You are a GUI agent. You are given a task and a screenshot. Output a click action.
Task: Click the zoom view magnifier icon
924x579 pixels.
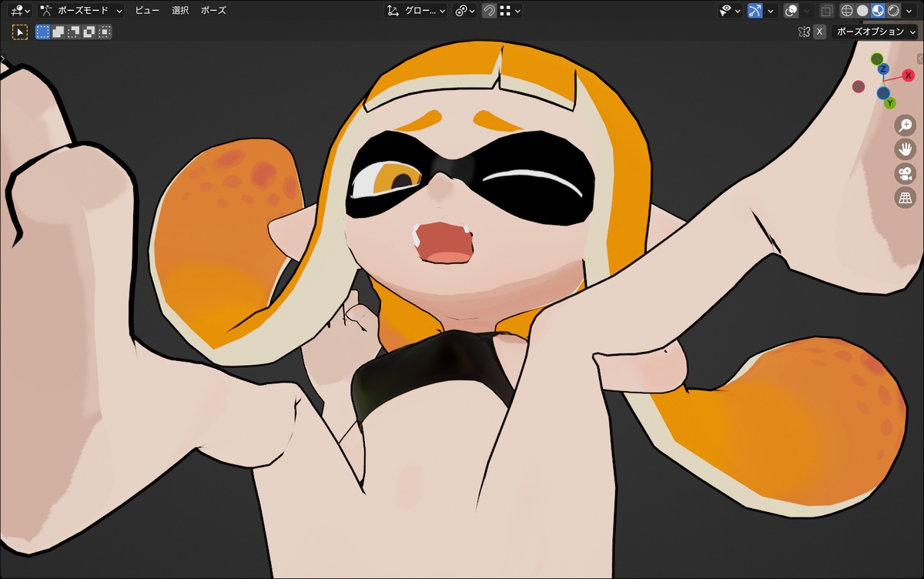tap(905, 126)
